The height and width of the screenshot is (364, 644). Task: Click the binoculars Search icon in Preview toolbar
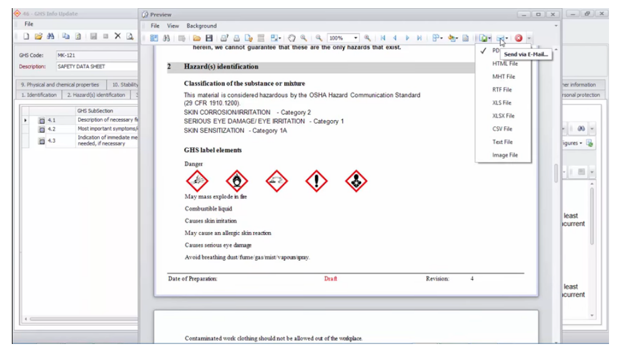166,38
